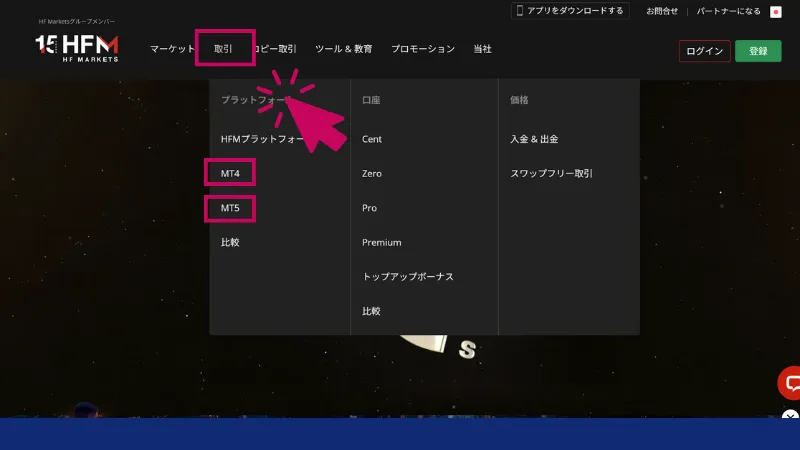Click the アプリをダウンロードする phone button
The image size is (800, 450).
point(570,11)
